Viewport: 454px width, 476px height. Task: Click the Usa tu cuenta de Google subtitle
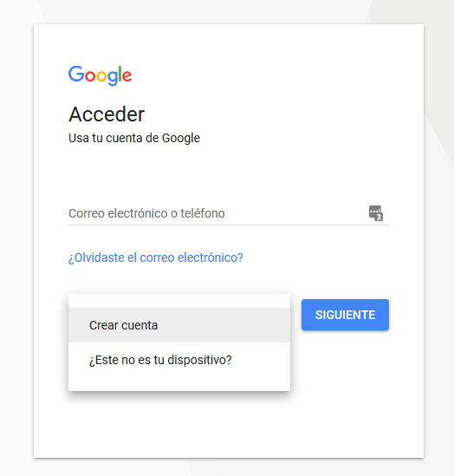click(134, 138)
